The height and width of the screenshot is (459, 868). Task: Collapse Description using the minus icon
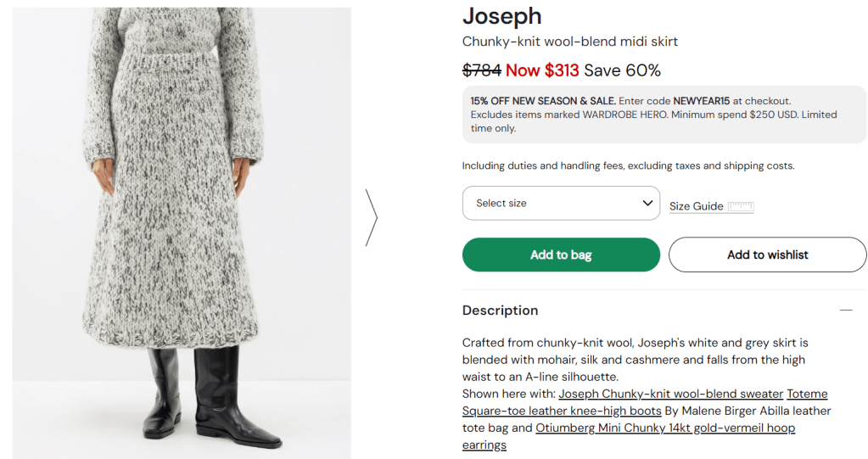tap(845, 311)
